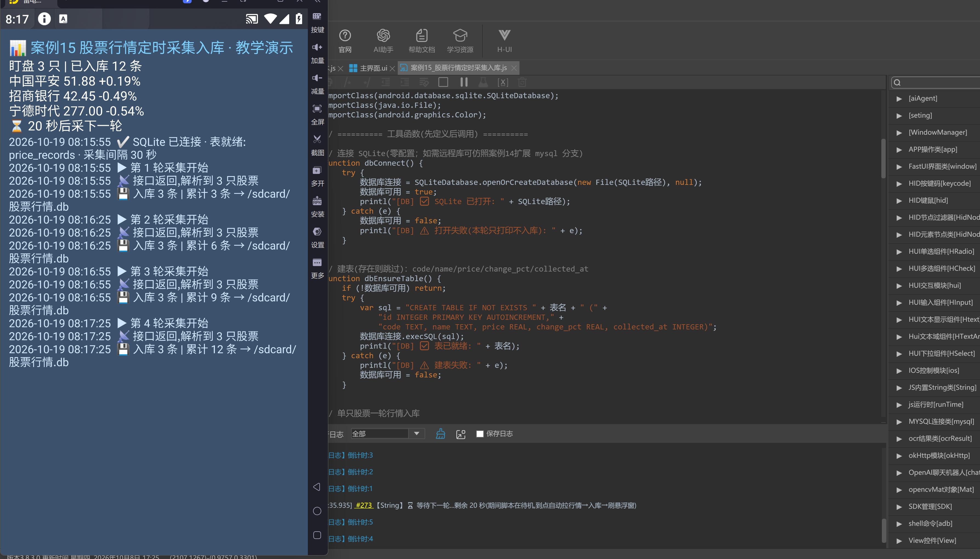
Task: Open 学习资源 learning resources
Action: (460, 41)
